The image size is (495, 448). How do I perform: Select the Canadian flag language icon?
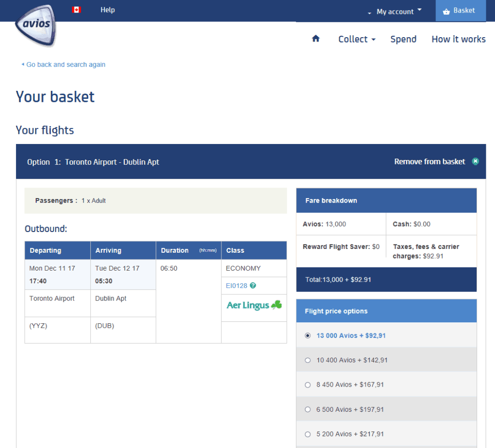tap(76, 9)
